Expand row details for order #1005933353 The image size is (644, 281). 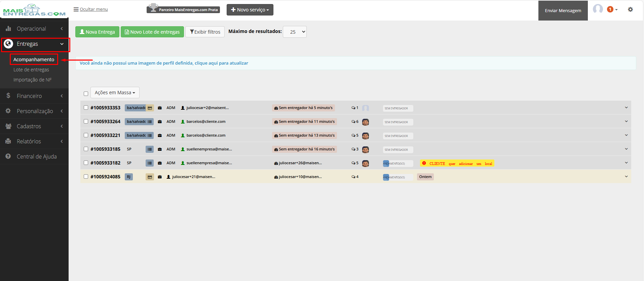[x=626, y=108]
